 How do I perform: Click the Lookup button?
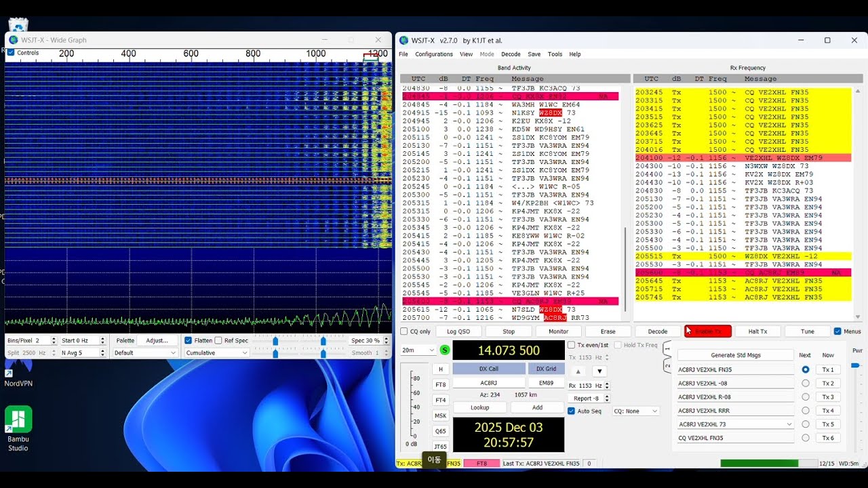[480, 407]
